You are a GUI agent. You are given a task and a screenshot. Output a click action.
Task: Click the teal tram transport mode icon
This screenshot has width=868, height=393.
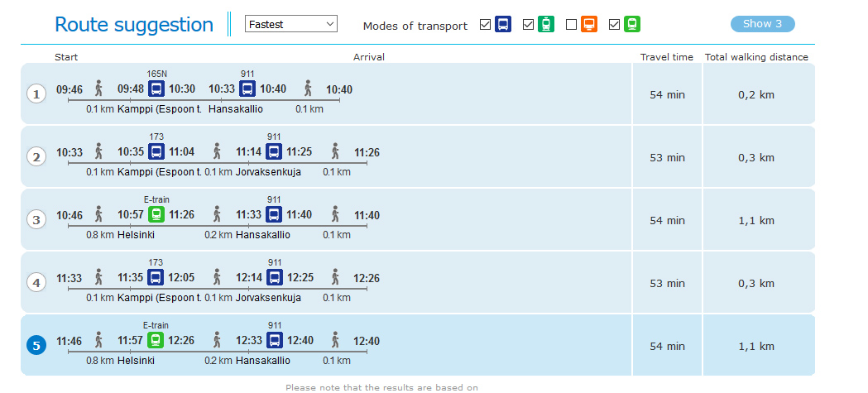coord(546,24)
